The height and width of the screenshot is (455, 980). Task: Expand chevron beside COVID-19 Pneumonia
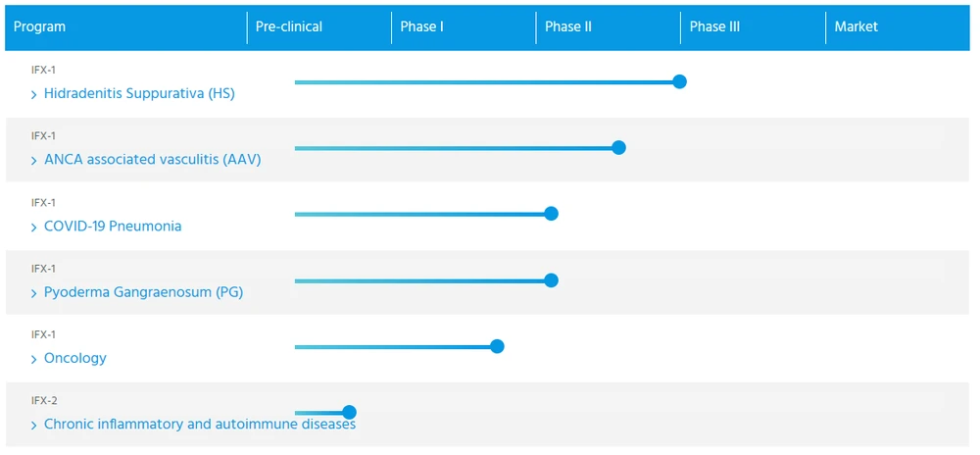[34, 227]
